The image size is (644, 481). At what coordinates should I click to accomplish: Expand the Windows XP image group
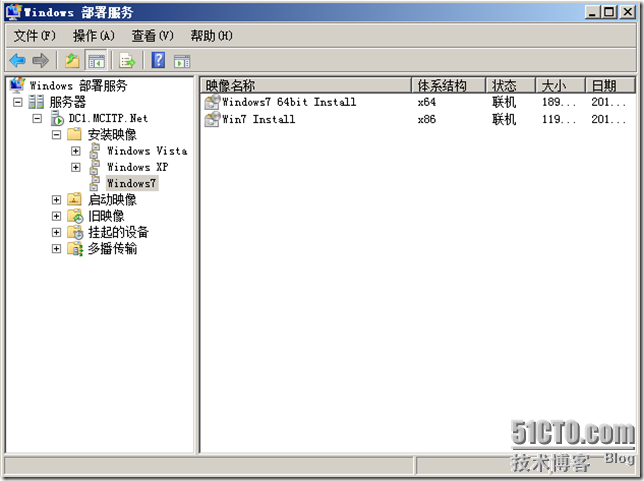[x=76, y=167]
